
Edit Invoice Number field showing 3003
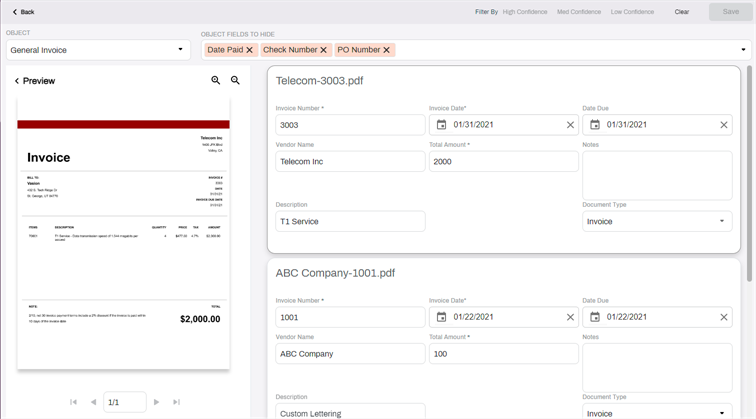coord(350,125)
